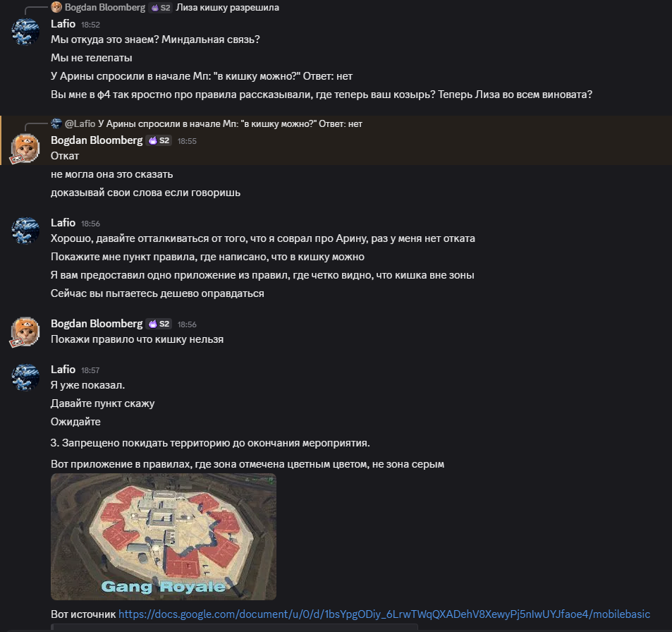This screenshot has width=672, height=632.
Task: Click the small Lafio avatar in reply preview
Action: click(56, 124)
